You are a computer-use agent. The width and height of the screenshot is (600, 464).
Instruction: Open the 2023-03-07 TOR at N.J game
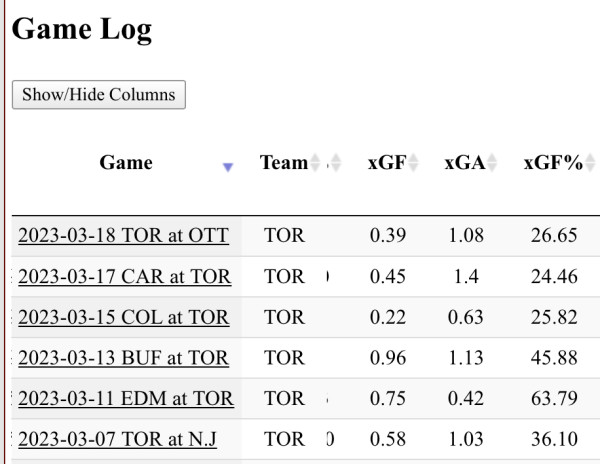click(x=117, y=440)
